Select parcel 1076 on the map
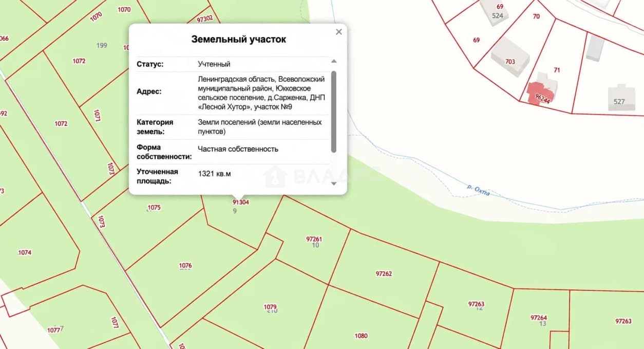Screen dimensions: 644x349 click(185, 266)
